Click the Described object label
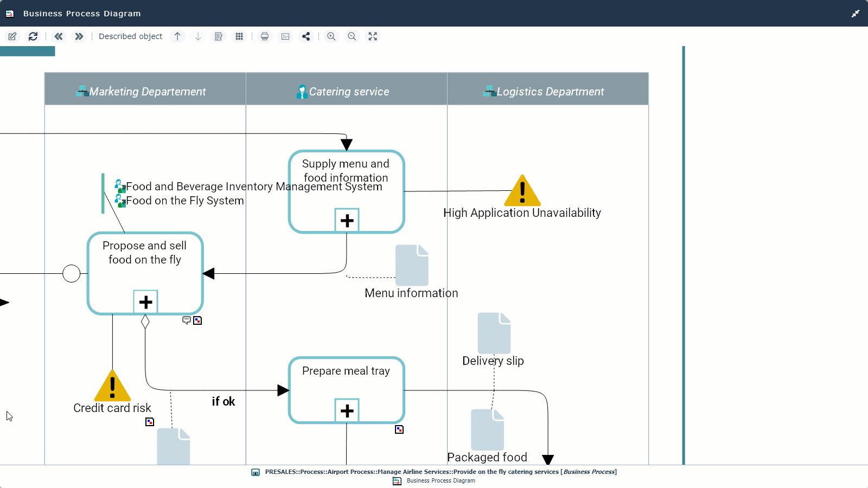Screen dimensions: 868x488 (x=130, y=36)
